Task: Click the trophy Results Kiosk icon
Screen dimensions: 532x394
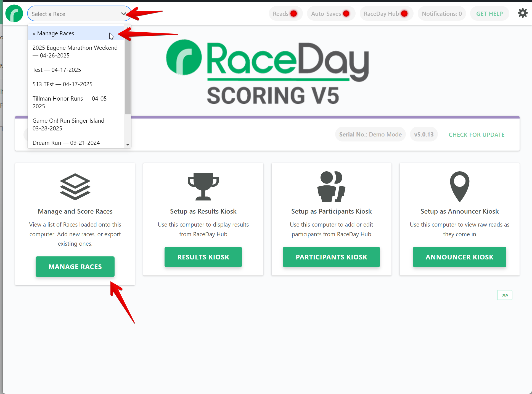Action: (x=203, y=187)
